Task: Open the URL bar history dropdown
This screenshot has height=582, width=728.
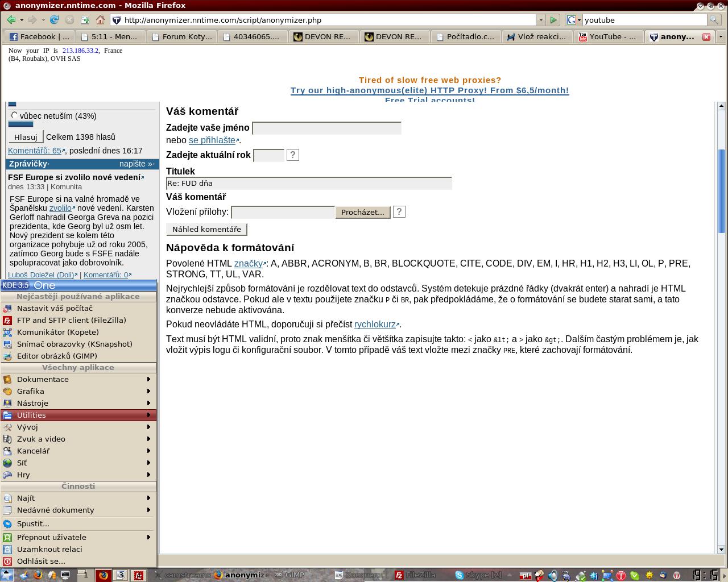Action: [x=540, y=20]
